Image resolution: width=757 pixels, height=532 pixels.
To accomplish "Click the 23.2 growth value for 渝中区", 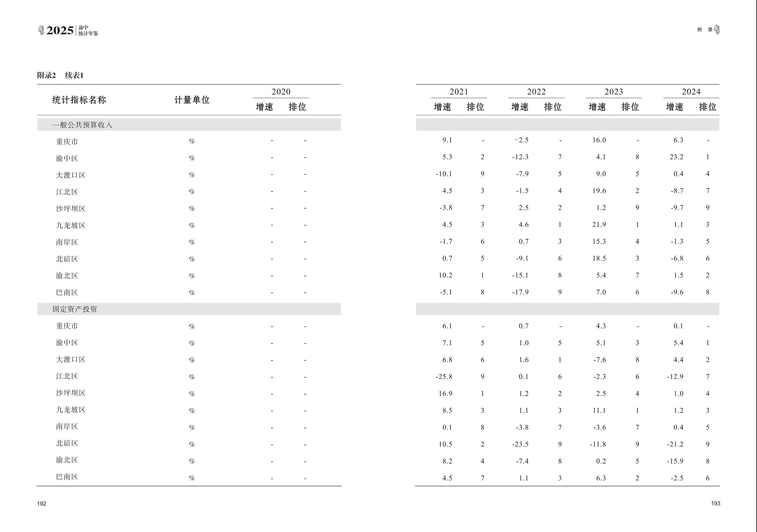I will (676, 157).
